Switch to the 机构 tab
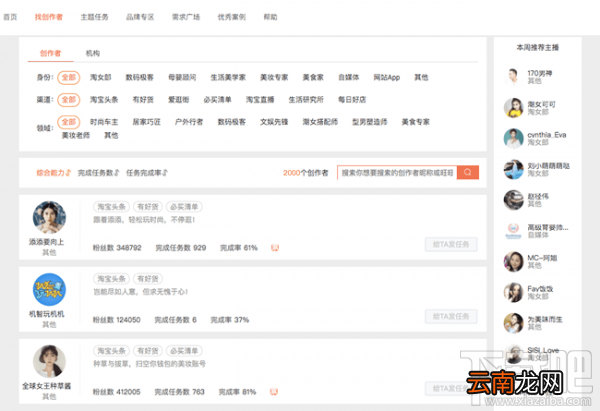This screenshot has height=411, width=600. 93,53
